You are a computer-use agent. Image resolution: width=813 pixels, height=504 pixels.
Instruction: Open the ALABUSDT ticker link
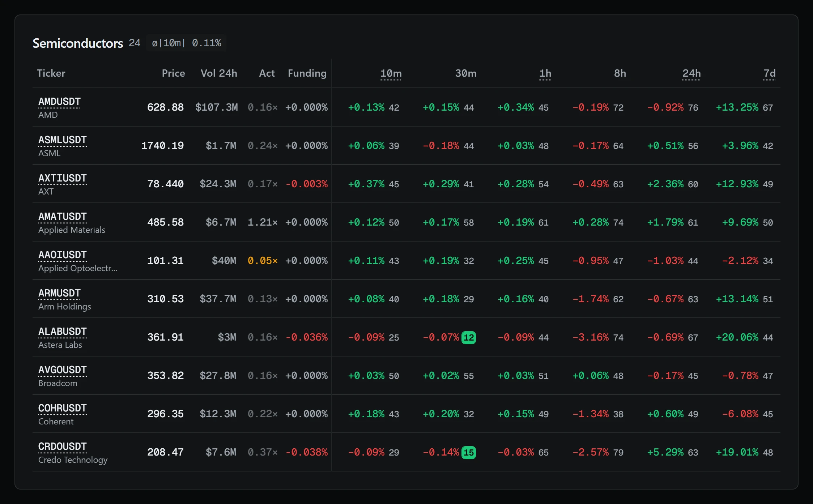tap(62, 332)
